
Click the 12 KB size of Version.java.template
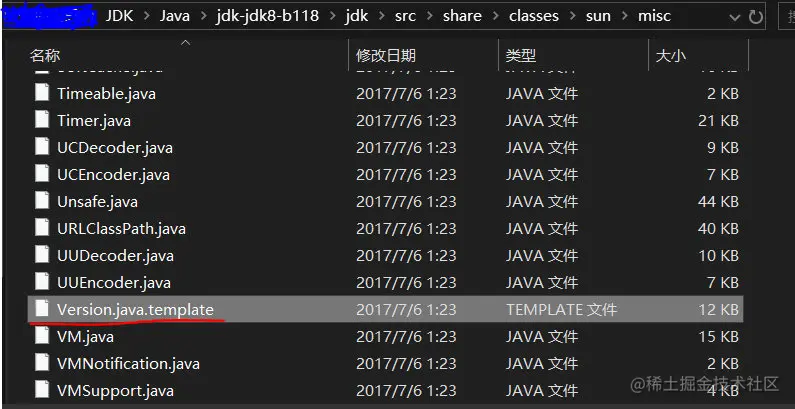718,309
